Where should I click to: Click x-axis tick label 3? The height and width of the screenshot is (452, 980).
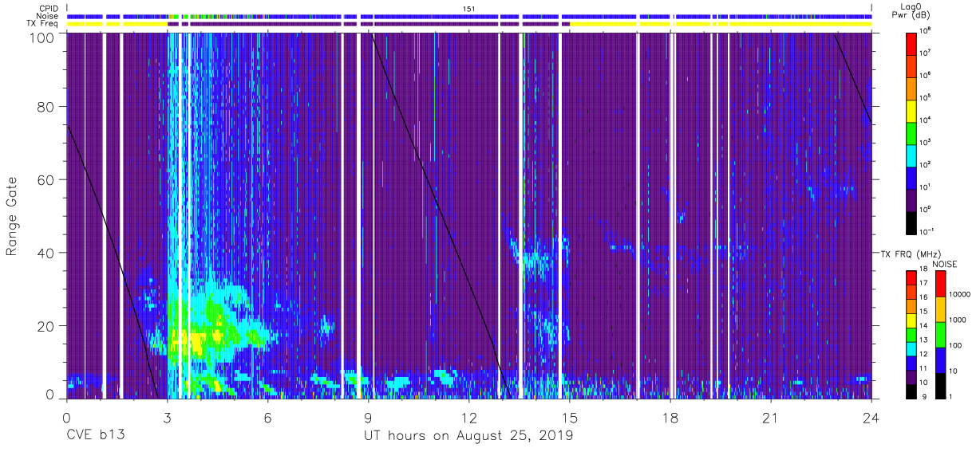pyautogui.click(x=168, y=417)
